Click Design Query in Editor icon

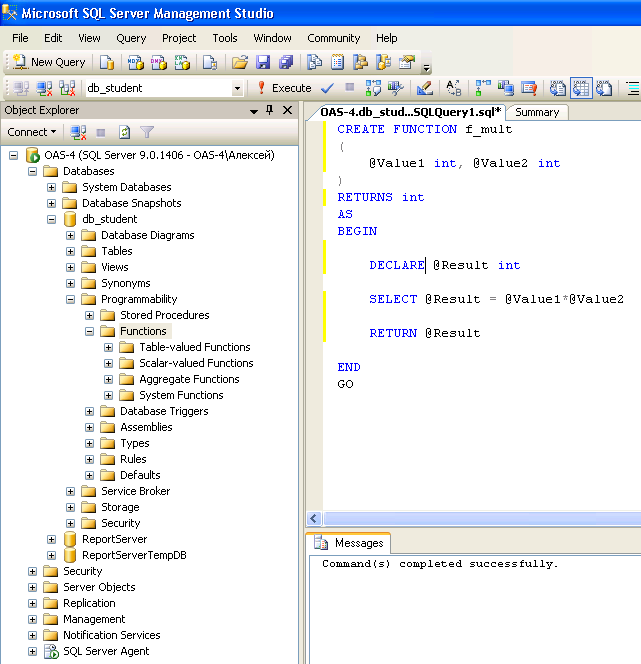pos(425,88)
